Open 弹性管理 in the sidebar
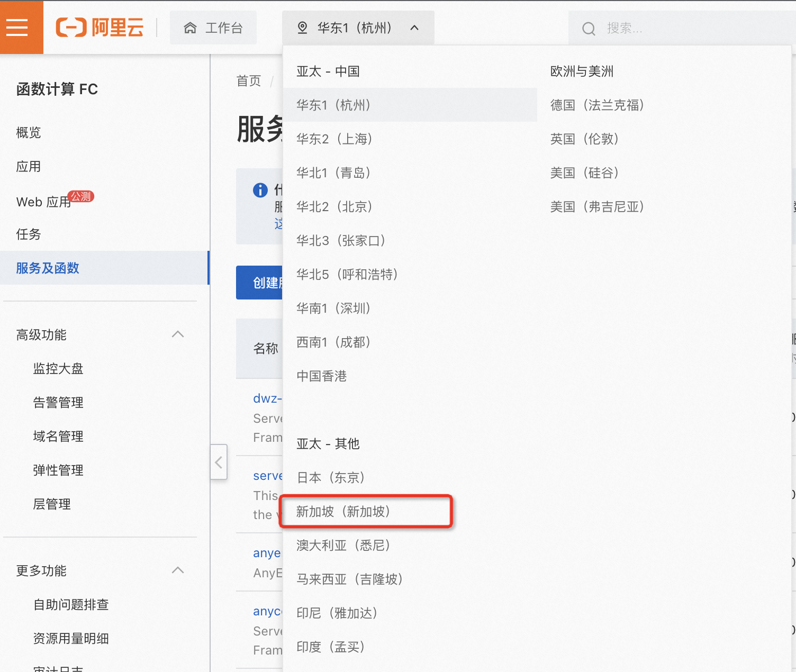This screenshot has width=796, height=672. pyautogui.click(x=58, y=470)
